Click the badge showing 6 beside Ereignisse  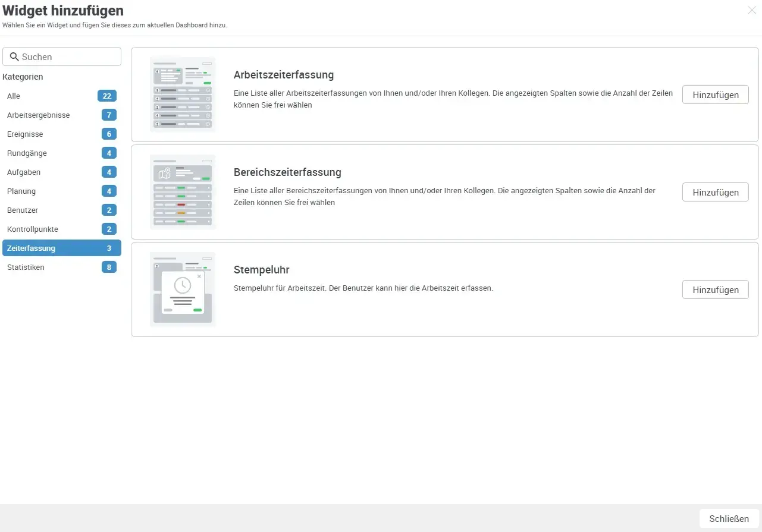coord(109,134)
